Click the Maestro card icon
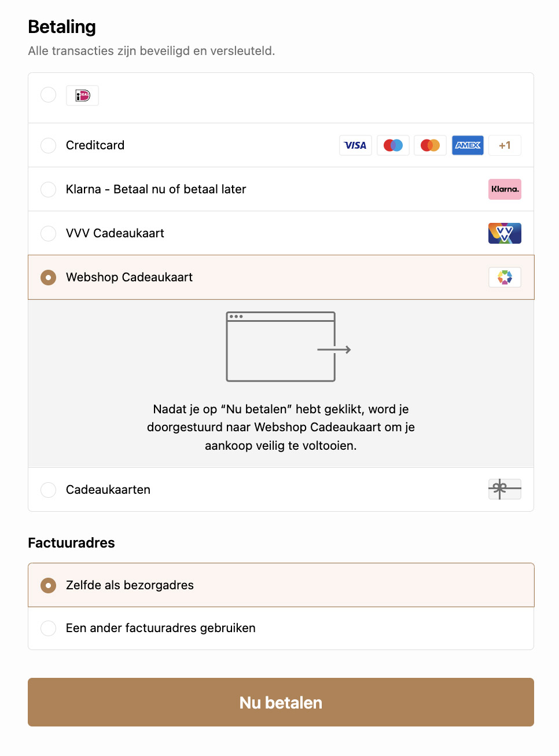The height and width of the screenshot is (756, 559). [x=393, y=145]
